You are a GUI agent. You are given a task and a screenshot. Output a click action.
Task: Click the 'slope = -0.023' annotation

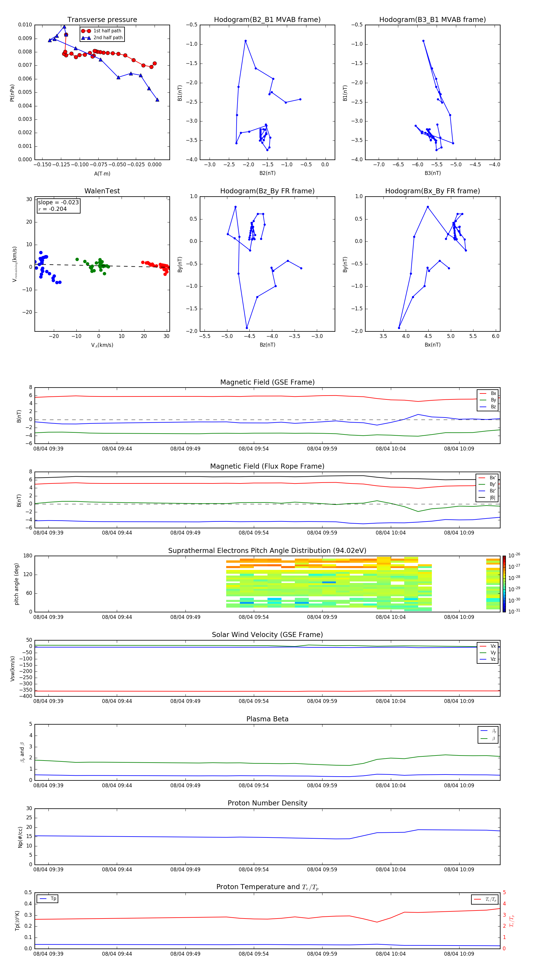click(58, 203)
